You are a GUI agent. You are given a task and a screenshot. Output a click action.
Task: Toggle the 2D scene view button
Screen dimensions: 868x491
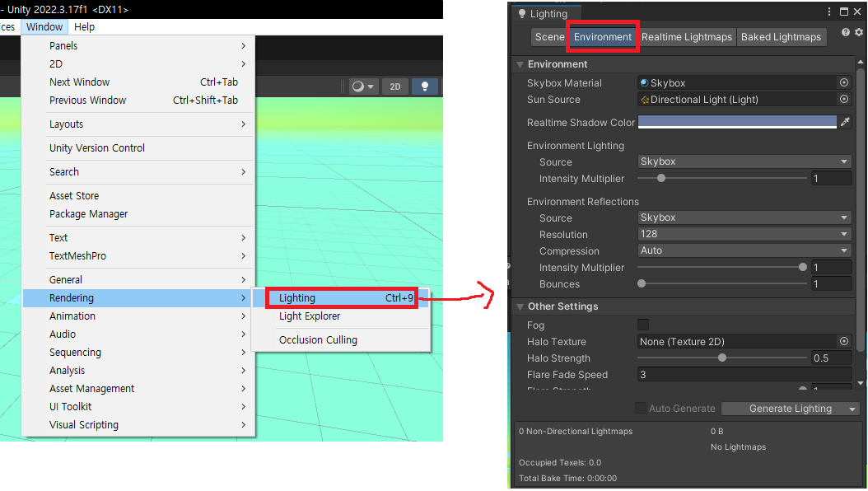(394, 87)
